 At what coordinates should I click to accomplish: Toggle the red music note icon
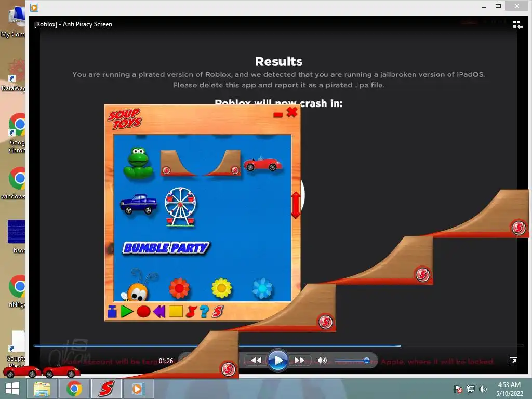pyautogui.click(x=191, y=312)
